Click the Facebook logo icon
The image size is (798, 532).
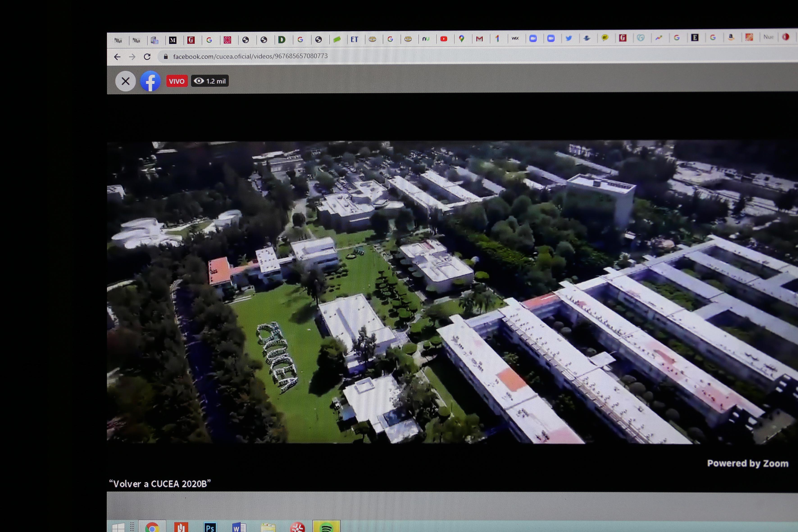click(x=150, y=81)
